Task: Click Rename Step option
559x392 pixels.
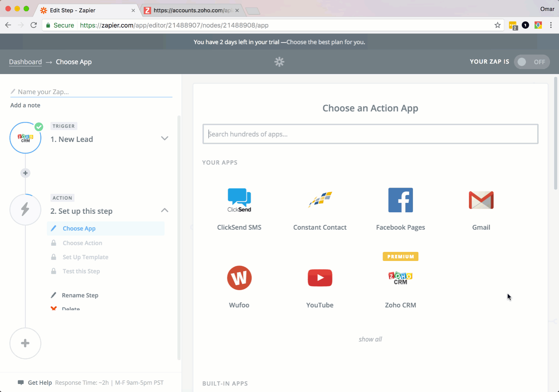Action: point(80,295)
